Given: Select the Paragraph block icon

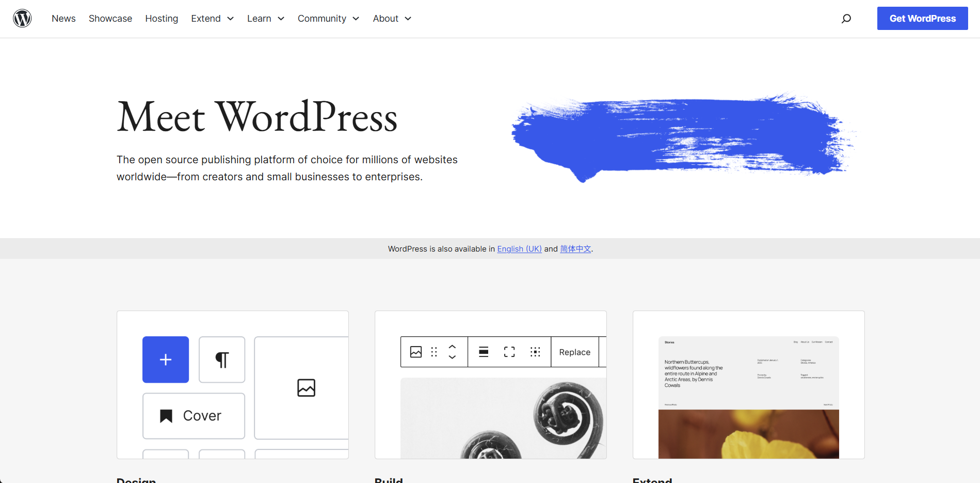Looking at the screenshot, I should (222, 360).
